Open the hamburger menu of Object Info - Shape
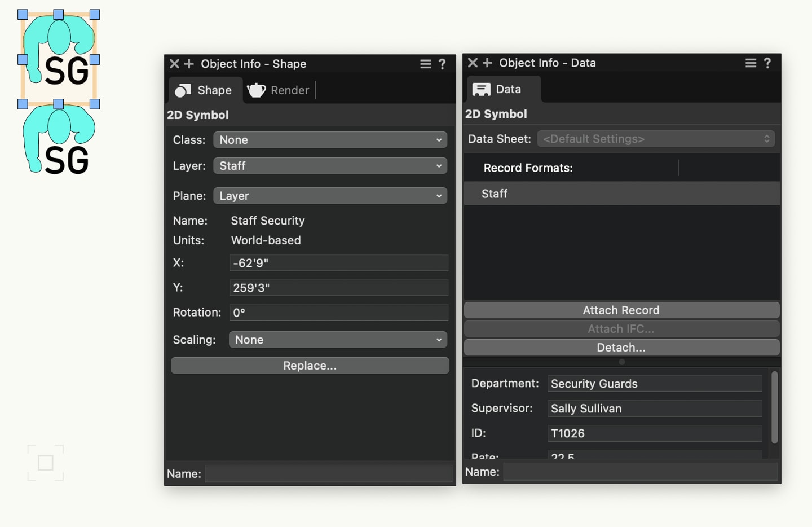Image resolution: width=812 pixels, height=527 pixels. 426,64
